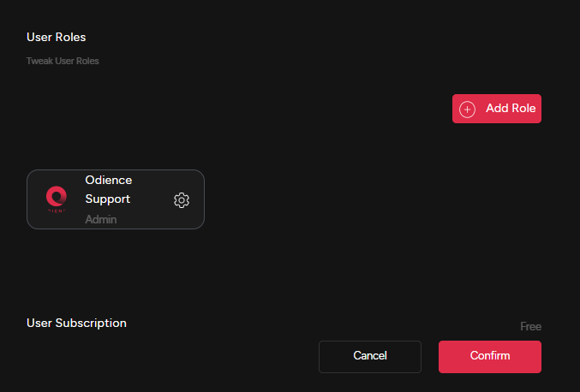Click the Free subscription label
This screenshot has width=580, height=392.
(x=531, y=327)
